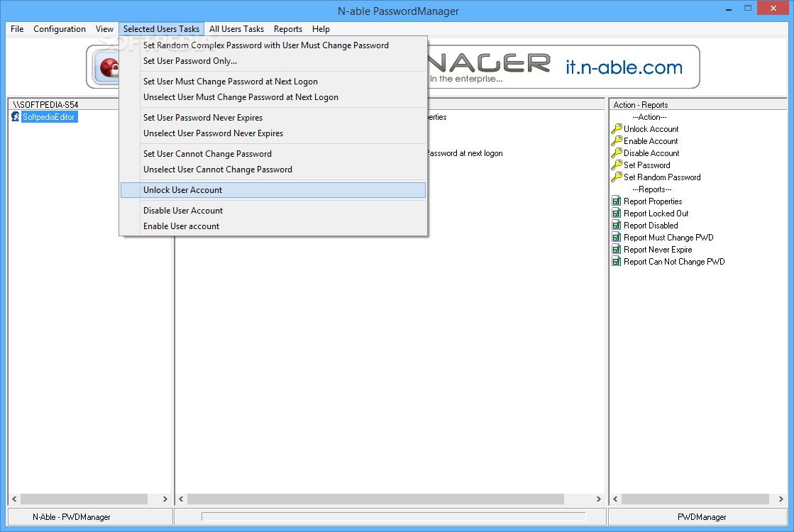This screenshot has width=794, height=532.
Task: Choose Disable User Account menu entry
Action: pos(273,211)
